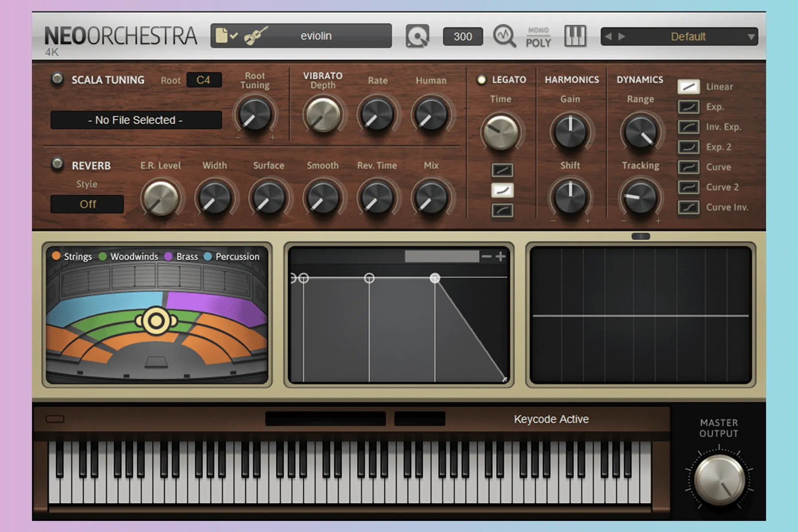
Task: Expand the Default preset dropdown arrow
Action: pos(751,37)
